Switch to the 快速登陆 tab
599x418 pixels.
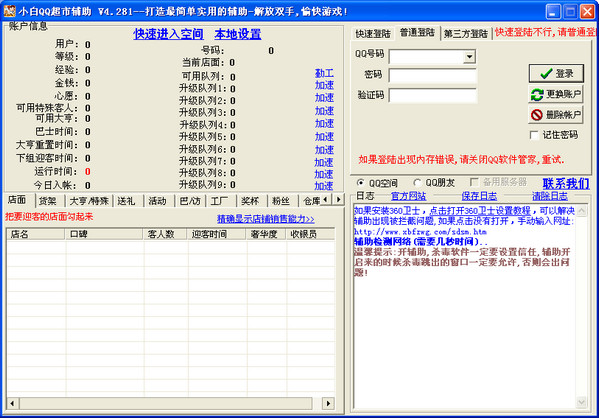point(372,34)
